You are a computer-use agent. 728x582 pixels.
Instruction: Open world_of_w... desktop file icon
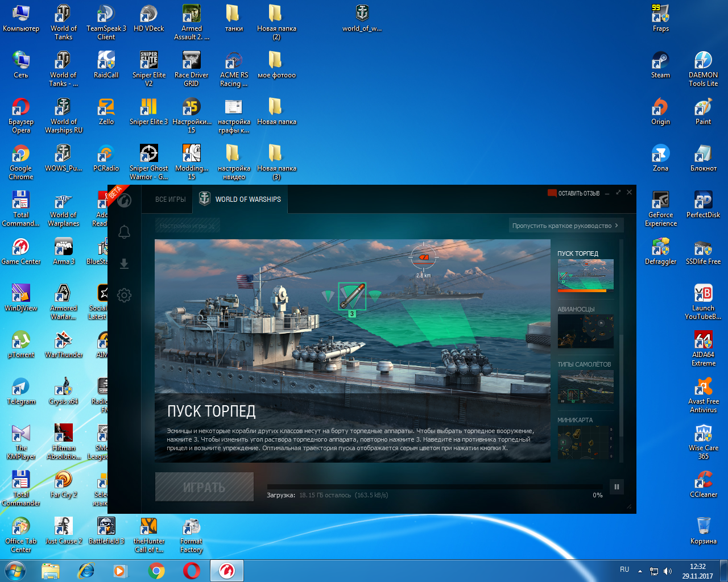pyautogui.click(x=362, y=18)
